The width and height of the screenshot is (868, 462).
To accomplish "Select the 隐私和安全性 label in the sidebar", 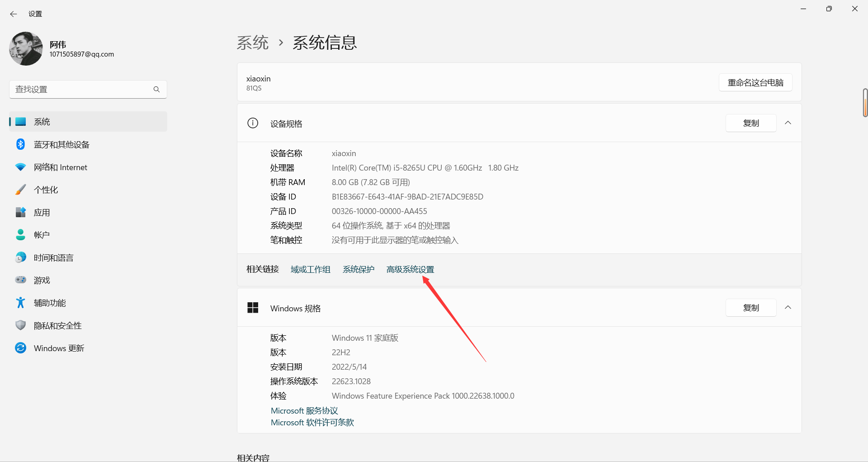I will 57,326.
